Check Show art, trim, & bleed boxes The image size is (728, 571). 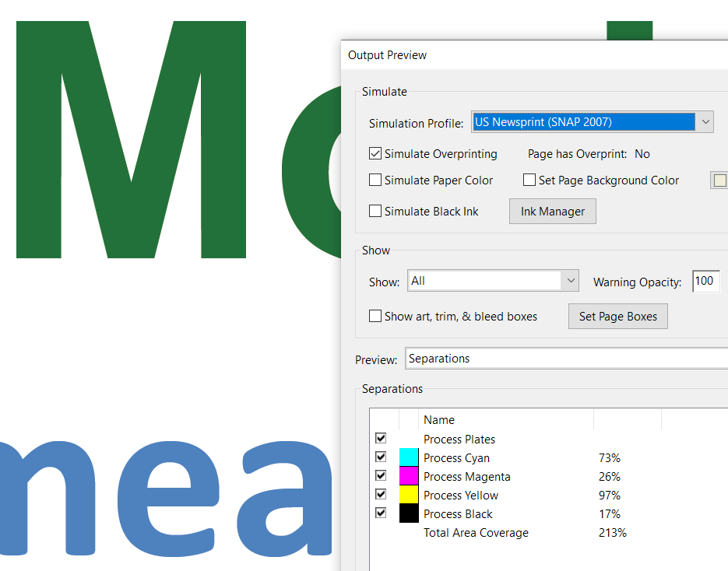(375, 317)
